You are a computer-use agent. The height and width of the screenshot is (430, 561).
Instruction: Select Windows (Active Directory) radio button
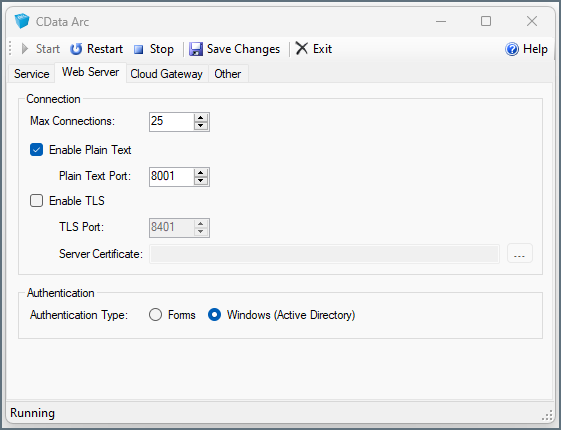click(214, 315)
